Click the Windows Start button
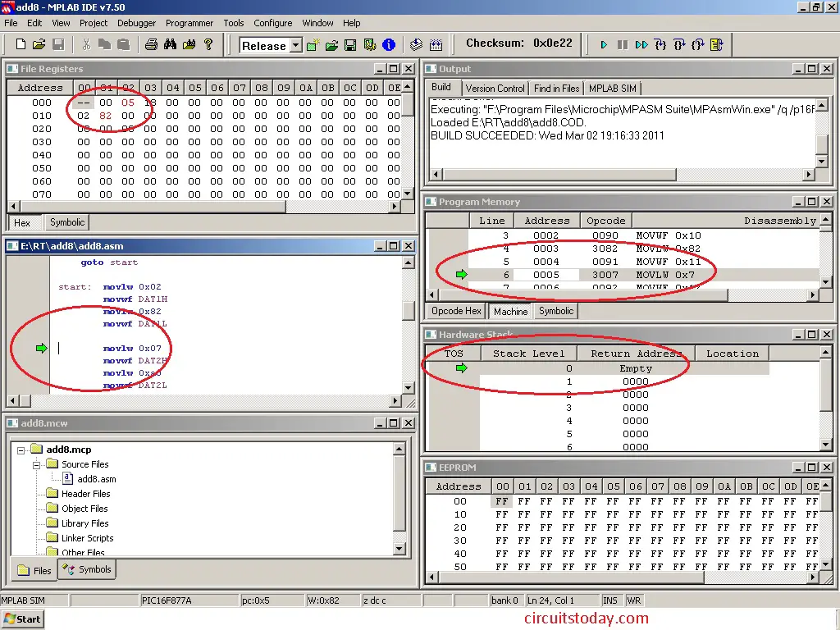The height and width of the screenshot is (630, 840). coord(22,619)
